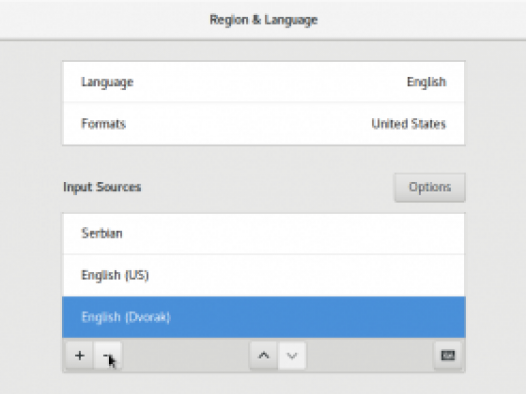Select the English (US) input source
Image resolution: width=526 pixels, height=394 pixels.
point(264,275)
